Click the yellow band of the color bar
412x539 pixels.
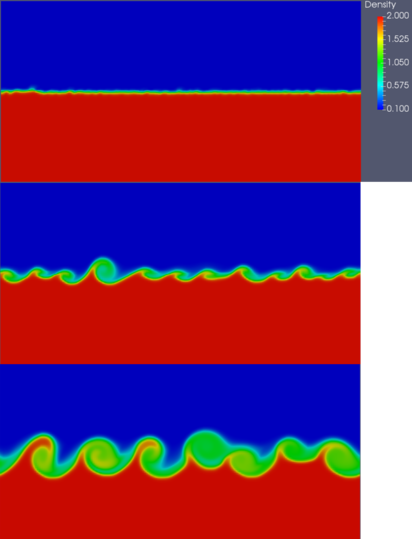[x=380, y=39]
